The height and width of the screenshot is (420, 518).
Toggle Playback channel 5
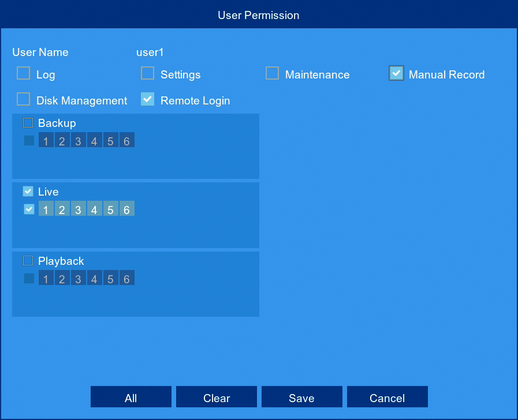coord(111,278)
